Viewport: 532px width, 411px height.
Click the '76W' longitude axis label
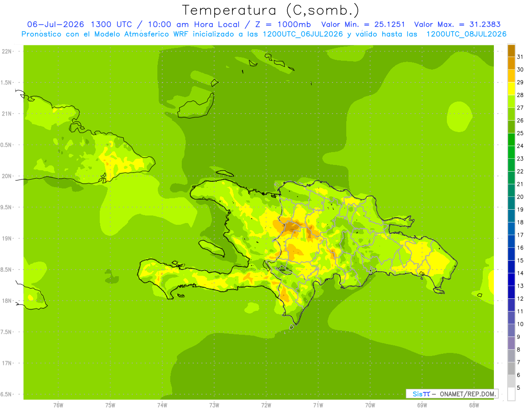click(x=58, y=405)
